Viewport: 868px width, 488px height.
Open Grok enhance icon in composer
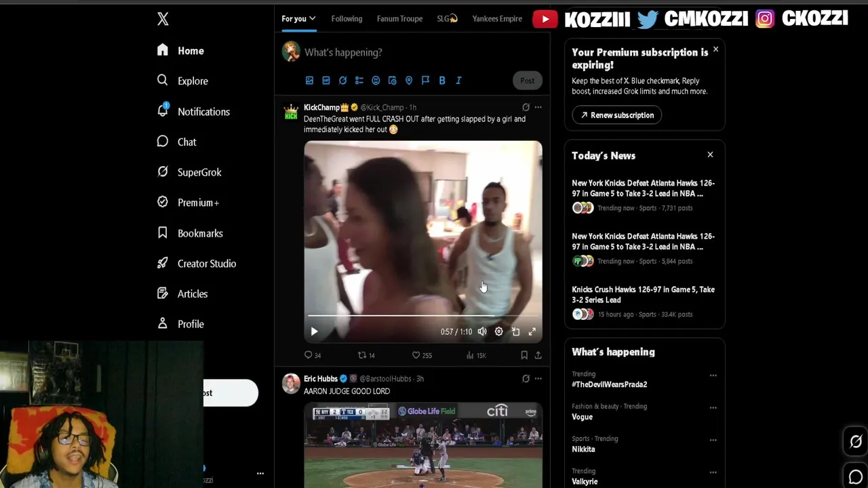(x=342, y=81)
